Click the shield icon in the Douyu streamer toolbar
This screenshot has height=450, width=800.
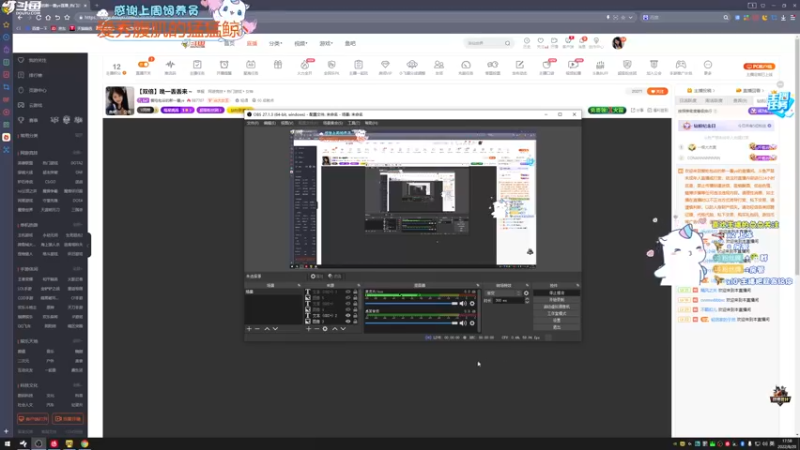[627, 65]
